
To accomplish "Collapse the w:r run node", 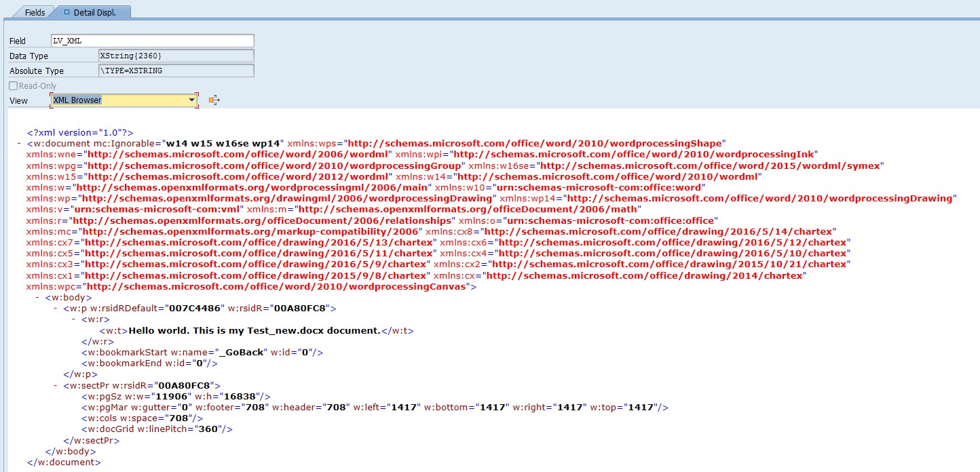I will pyautogui.click(x=73, y=319).
